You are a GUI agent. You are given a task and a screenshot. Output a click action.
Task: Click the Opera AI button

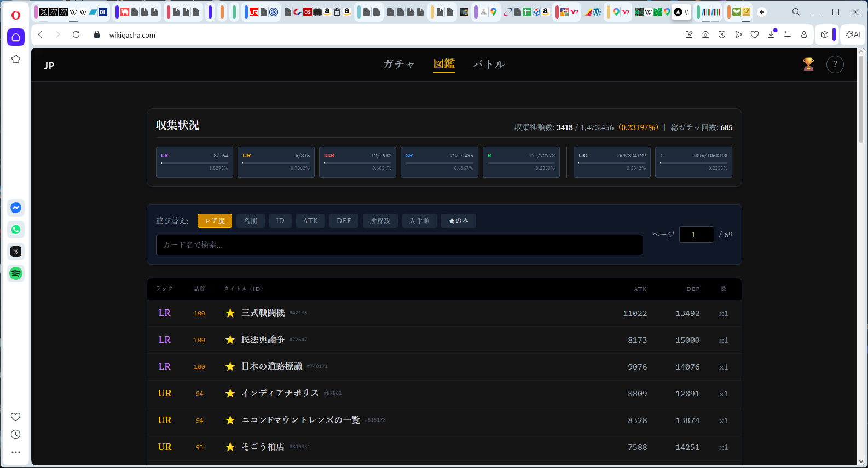pyautogui.click(x=853, y=34)
